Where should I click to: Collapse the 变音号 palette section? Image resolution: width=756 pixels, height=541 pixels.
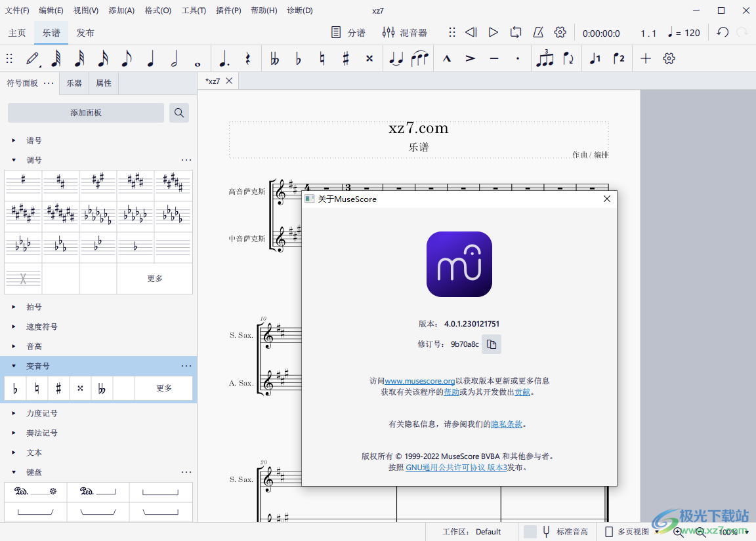click(x=14, y=365)
